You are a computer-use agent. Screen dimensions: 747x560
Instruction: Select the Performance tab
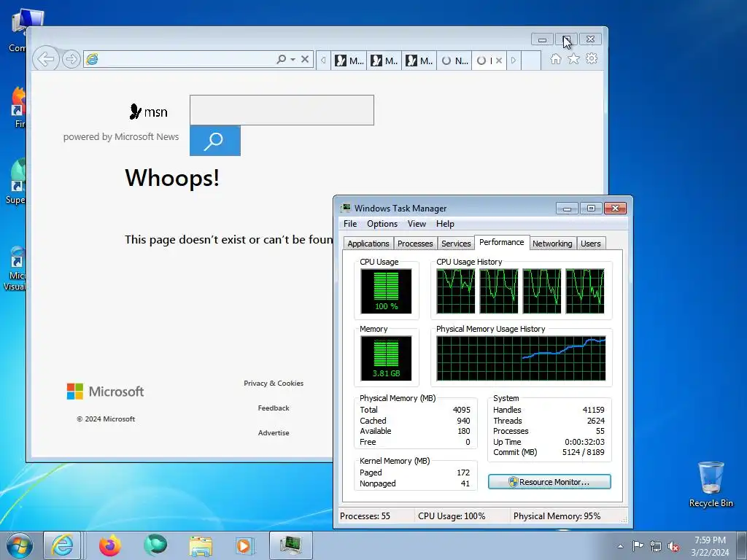[502, 242]
